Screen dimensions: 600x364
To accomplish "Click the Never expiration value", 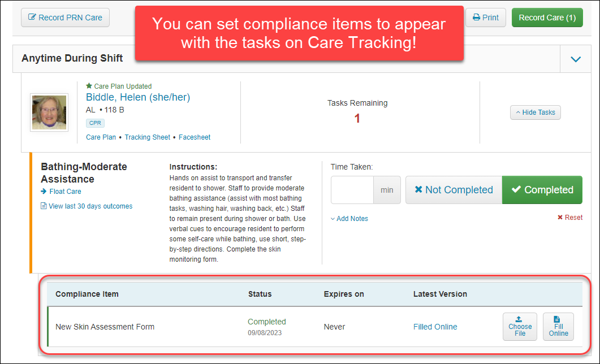I will pyautogui.click(x=334, y=327).
